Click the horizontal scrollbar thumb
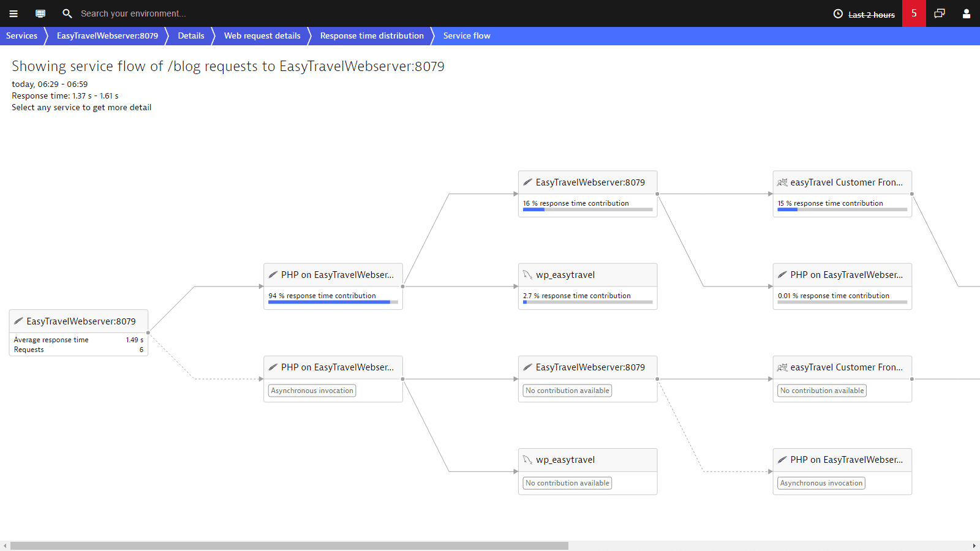 [289, 545]
